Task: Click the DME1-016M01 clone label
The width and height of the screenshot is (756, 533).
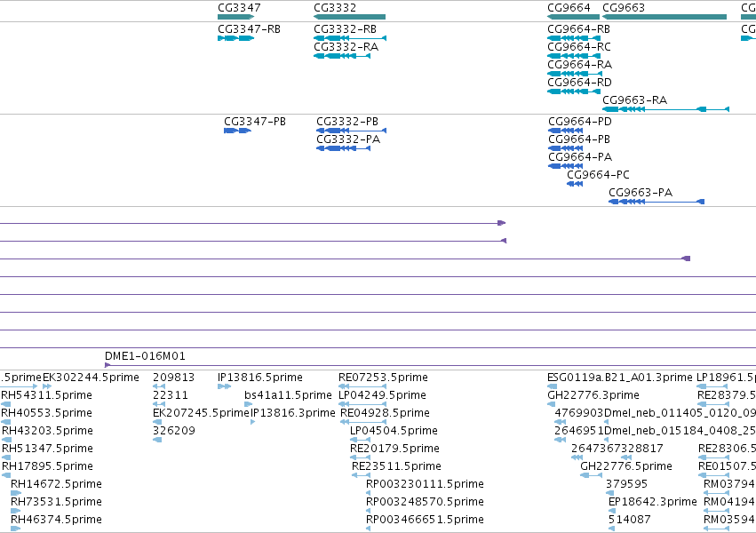Action: point(145,356)
